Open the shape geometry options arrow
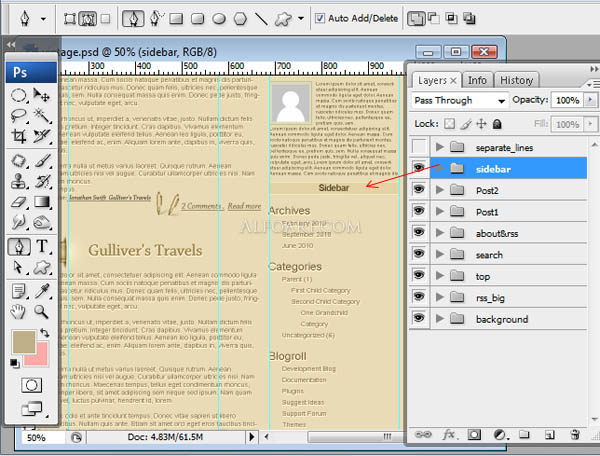This screenshot has height=456, width=600. coord(301,18)
